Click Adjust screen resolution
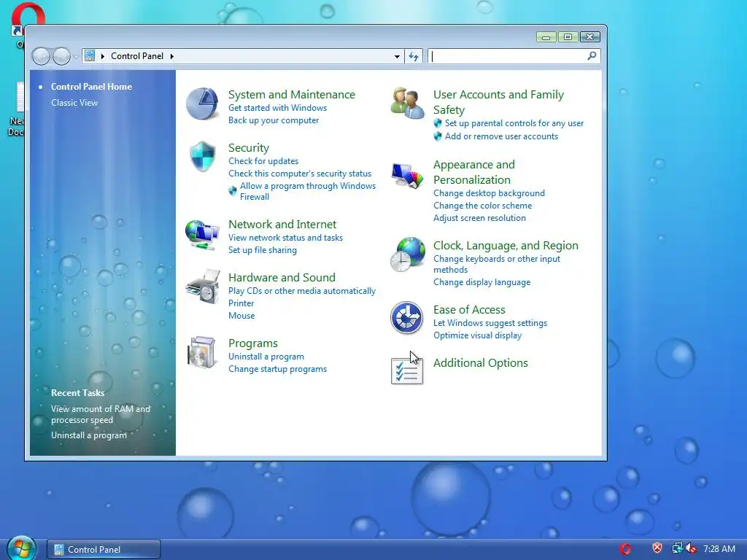Viewport: 747px width, 560px height. pyautogui.click(x=479, y=217)
